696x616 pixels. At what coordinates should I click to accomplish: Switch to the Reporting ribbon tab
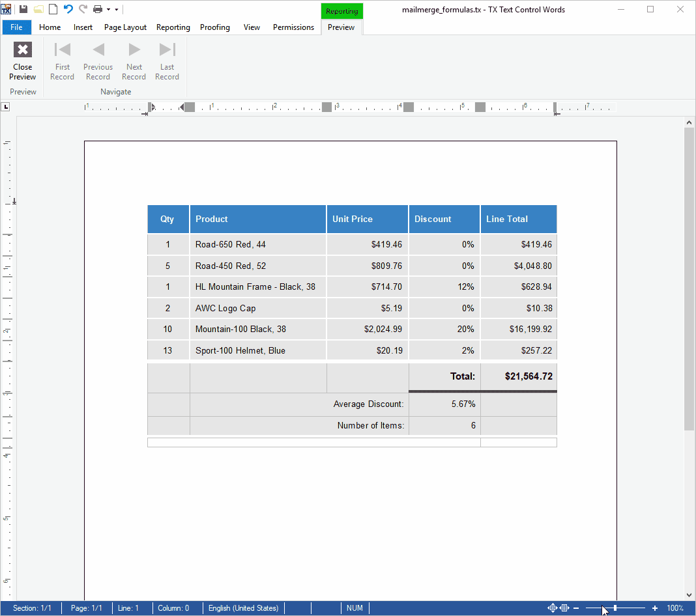click(x=173, y=27)
